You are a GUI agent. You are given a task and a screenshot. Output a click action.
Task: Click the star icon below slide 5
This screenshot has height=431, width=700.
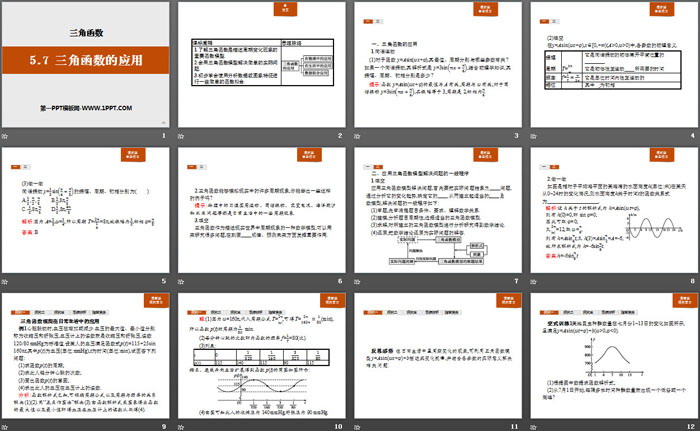tap(5, 282)
